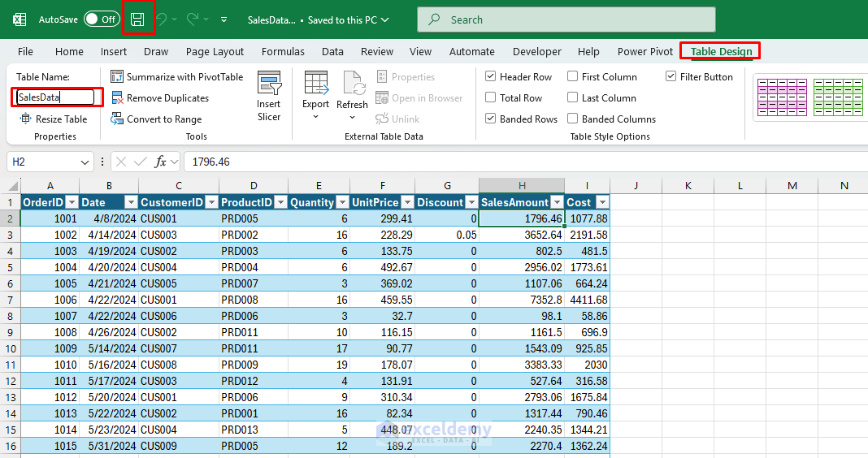Viewport: 868px width, 458px height.
Task: Open the File menu
Action: tap(25, 51)
